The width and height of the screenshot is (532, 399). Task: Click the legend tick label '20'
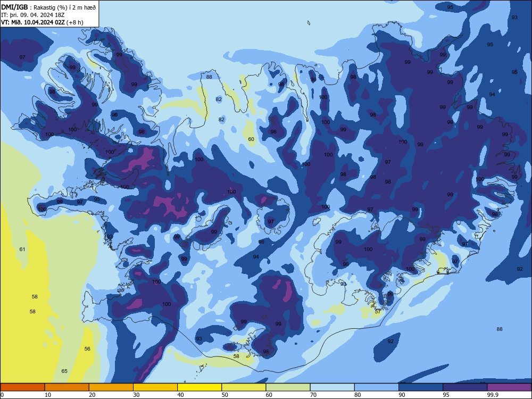[92, 395]
